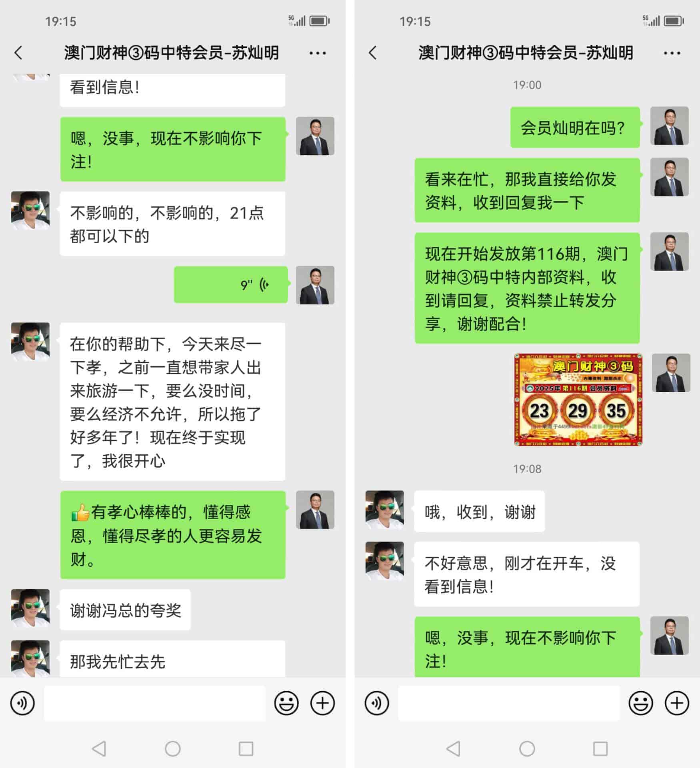Viewport: 700px width, 768px height.
Task: Focus the message input field in right chat
Action: 509,703
